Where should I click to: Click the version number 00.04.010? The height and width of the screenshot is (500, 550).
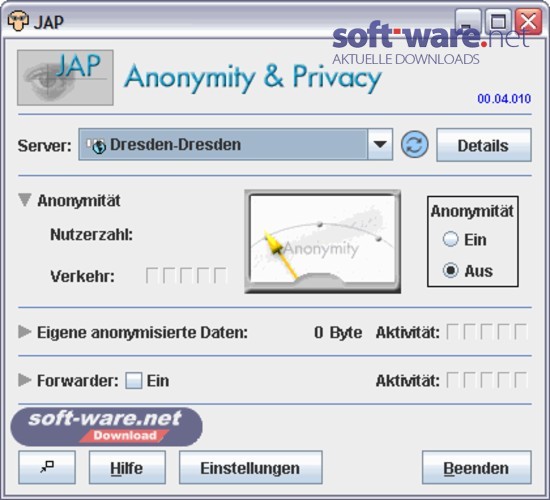(504, 99)
